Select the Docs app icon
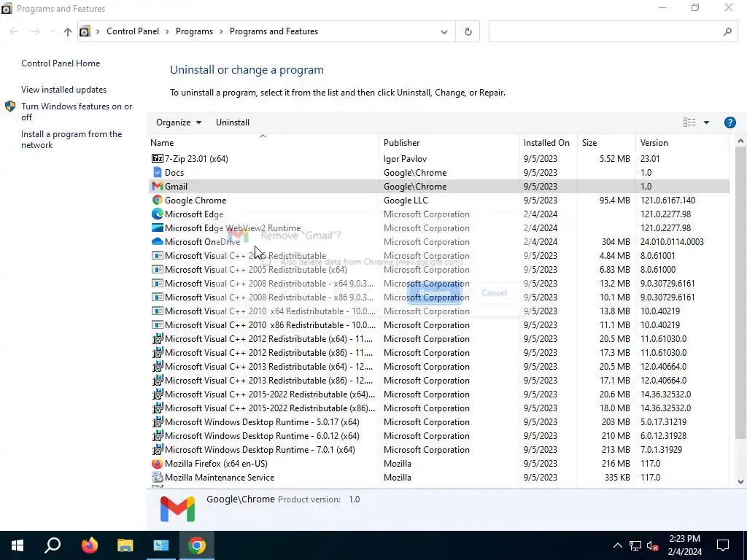This screenshot has width=747, height=560. (x=158, y=172)
